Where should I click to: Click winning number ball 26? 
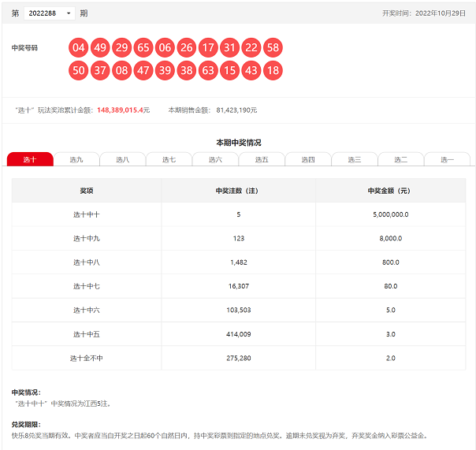tap(187, 47)
